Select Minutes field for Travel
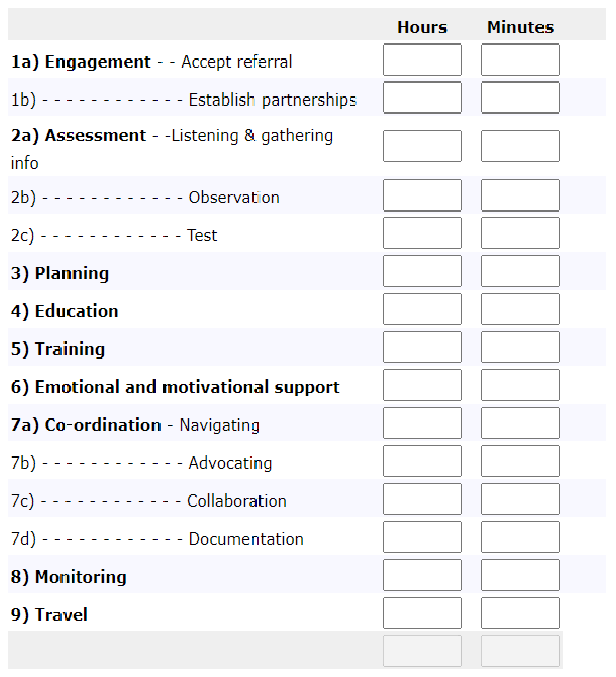The image size is (616, 677). [520, 613]
